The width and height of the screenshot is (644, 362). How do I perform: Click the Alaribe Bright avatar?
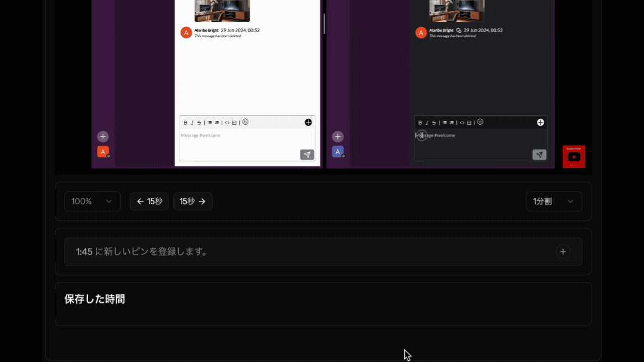click(186, 33)
